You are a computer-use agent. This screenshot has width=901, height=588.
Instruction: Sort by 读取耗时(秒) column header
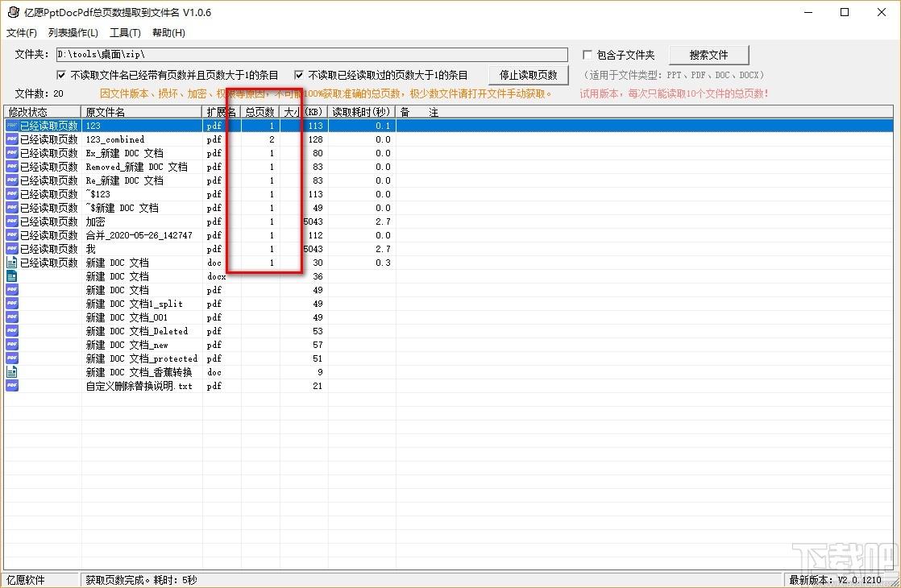(361, 112)
